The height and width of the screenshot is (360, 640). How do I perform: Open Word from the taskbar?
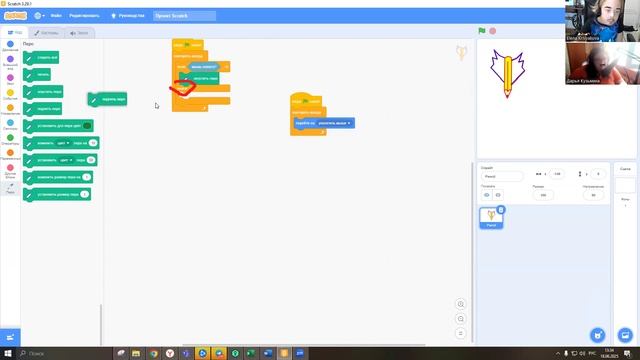tap(268, 353)
